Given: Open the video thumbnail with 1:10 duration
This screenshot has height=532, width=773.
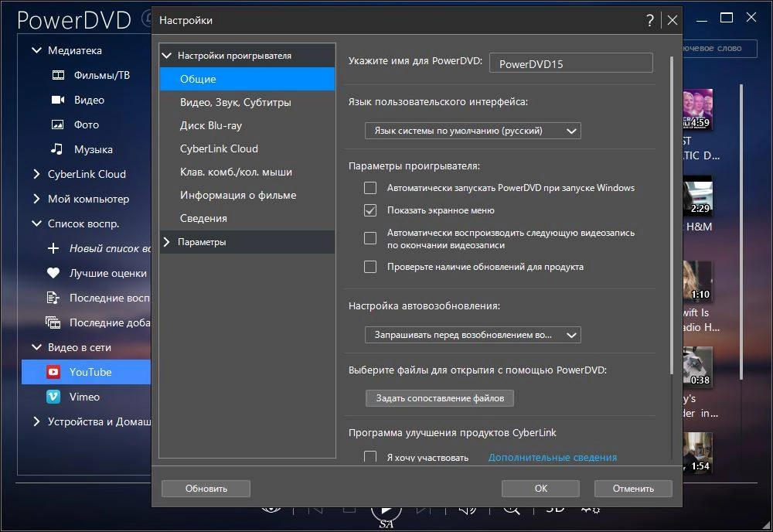Looking at the screenshot, I should tap(697, 281).
